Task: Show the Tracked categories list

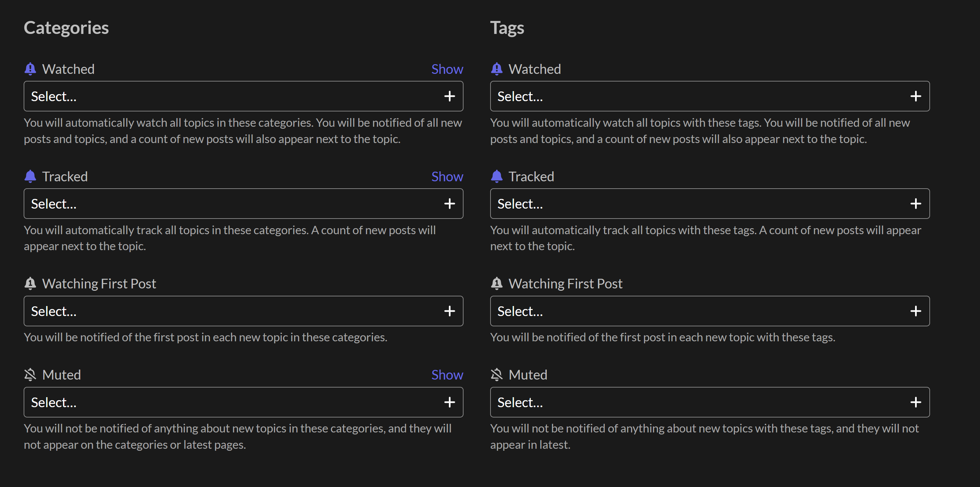Action: [447, 176]
